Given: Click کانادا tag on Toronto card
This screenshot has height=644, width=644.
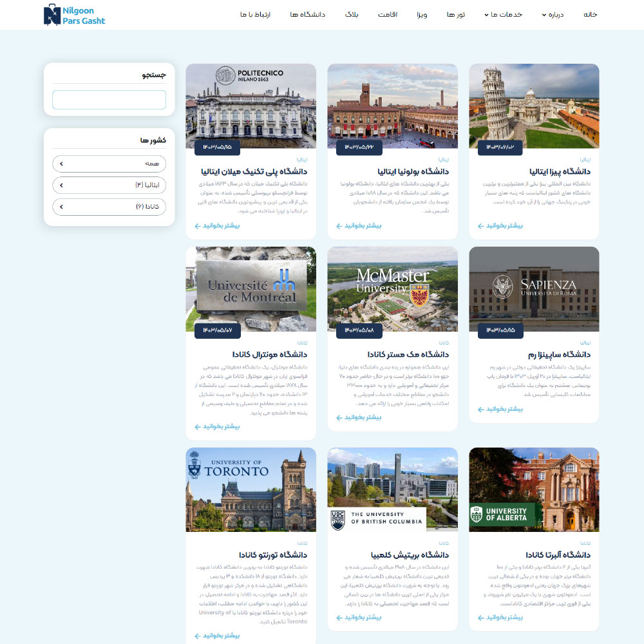Looking at the screenshot, I should [x=302, y=543].
